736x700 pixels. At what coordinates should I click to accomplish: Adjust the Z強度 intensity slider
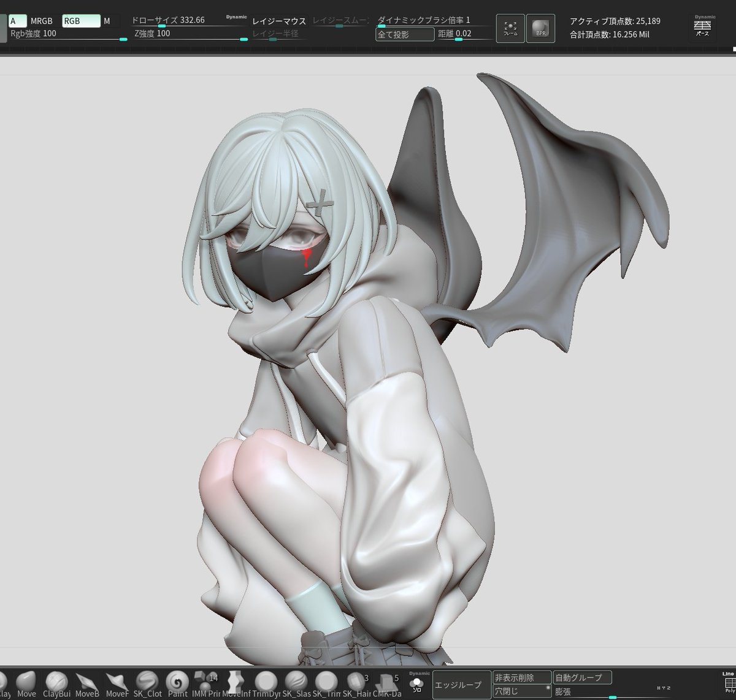[191, 34]
